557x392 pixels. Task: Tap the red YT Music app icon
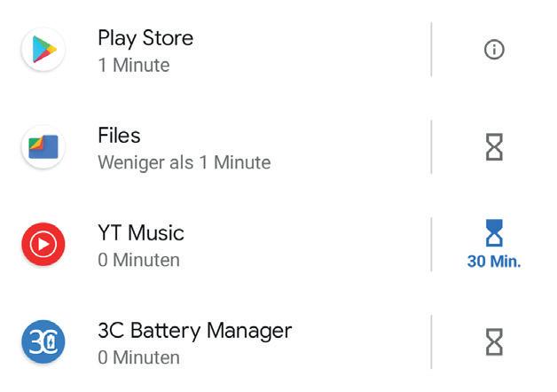coord(43,245)
